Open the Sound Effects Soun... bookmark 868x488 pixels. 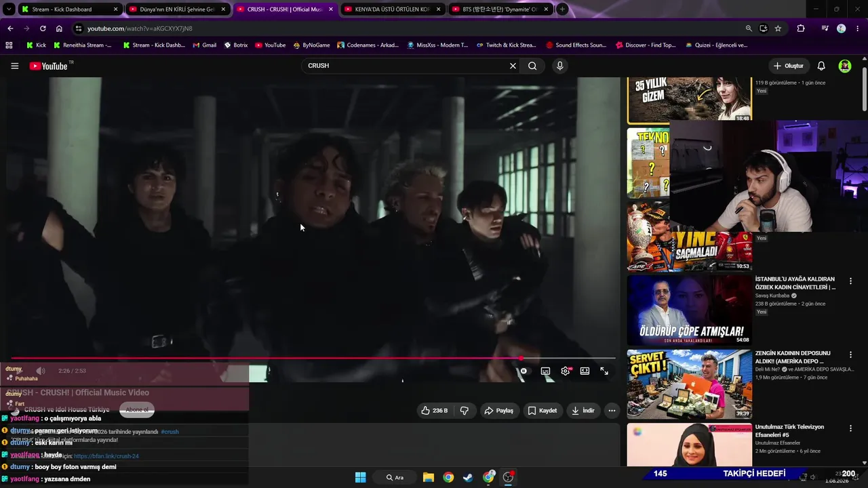pos(576,45)
